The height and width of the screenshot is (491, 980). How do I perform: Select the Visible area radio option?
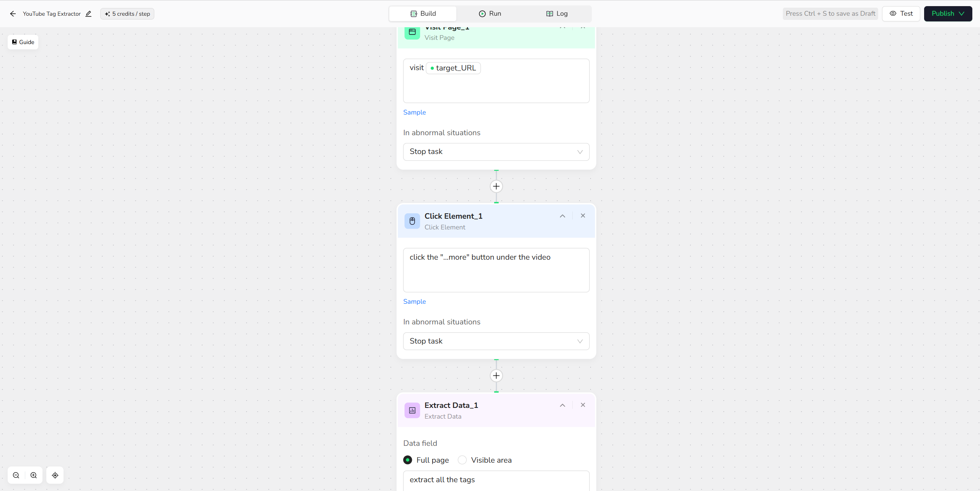pyautogui.click(x=462, y=460)
